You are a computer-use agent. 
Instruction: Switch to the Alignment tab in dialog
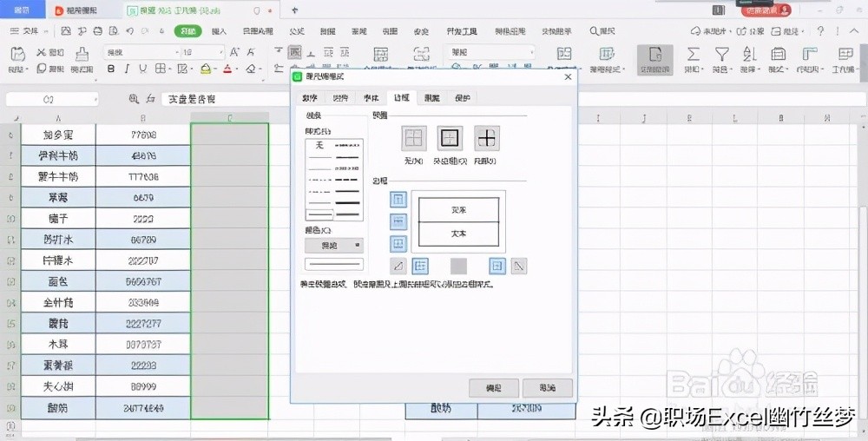coord(340,98)
